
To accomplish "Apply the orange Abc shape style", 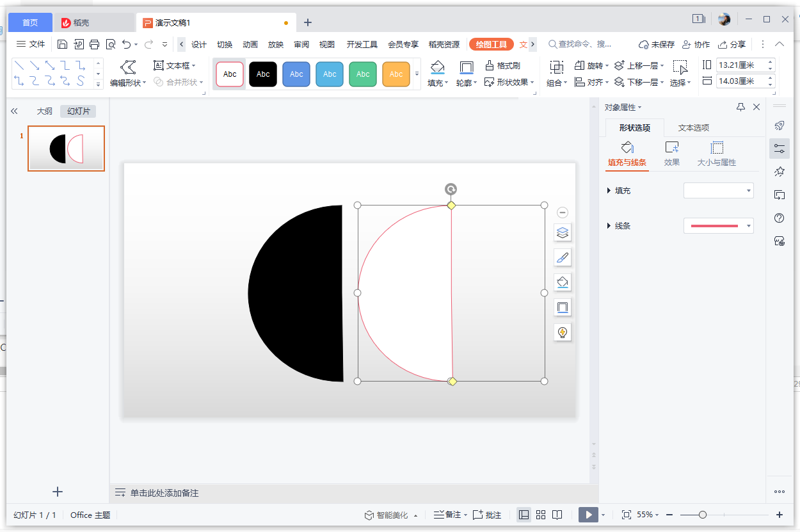I will (396, 74).
